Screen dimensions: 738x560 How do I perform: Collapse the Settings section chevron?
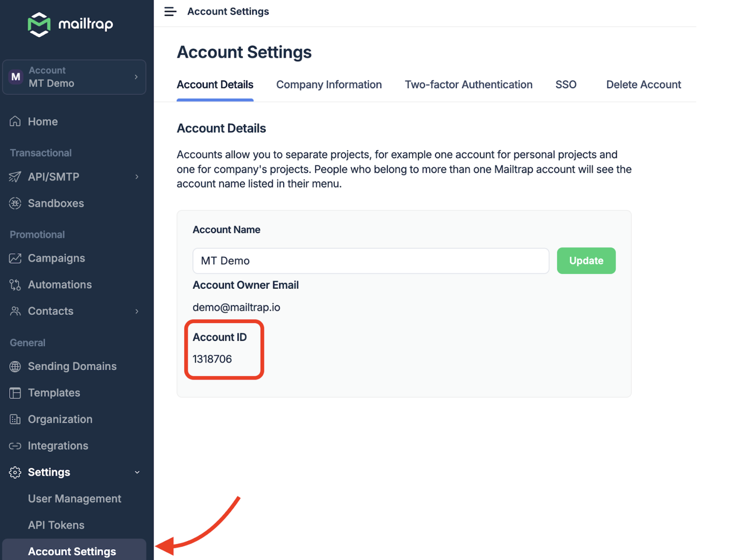click(137, 472)
